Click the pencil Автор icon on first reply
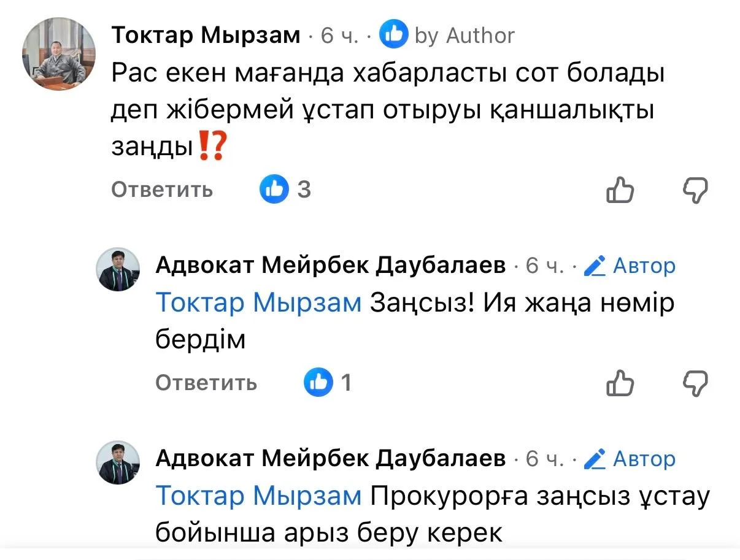Viewport: 740px width, 560px height. [x=595, y=266]
